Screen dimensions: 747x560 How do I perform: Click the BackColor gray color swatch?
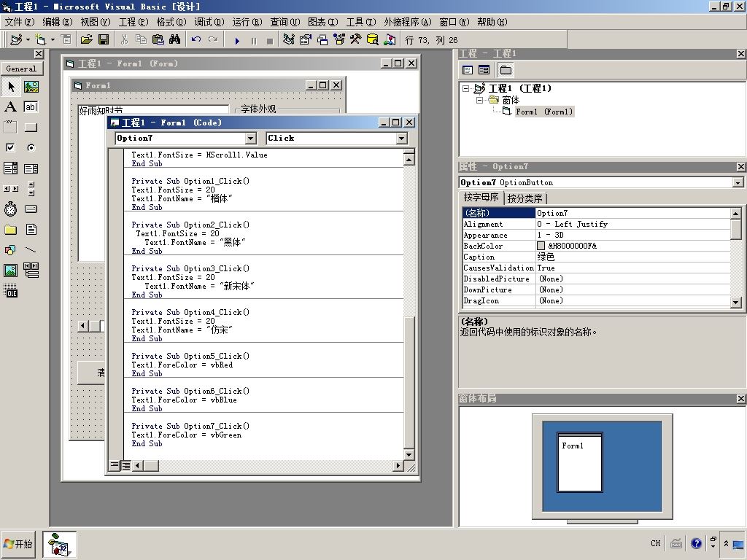541,246
